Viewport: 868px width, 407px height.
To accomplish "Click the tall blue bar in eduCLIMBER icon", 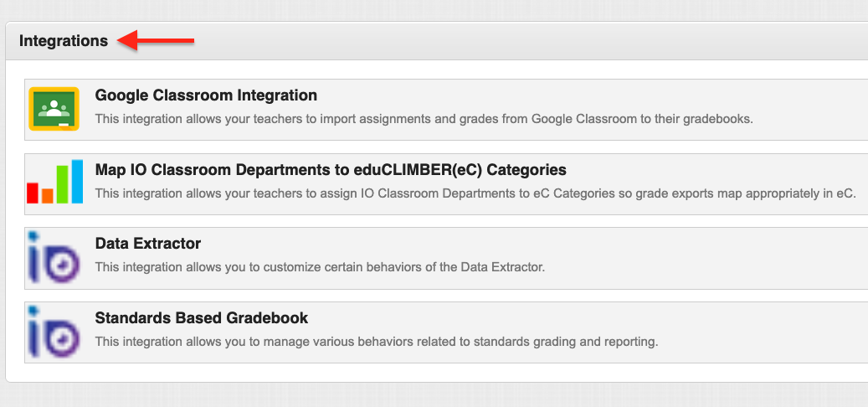I will click(77, 182).
